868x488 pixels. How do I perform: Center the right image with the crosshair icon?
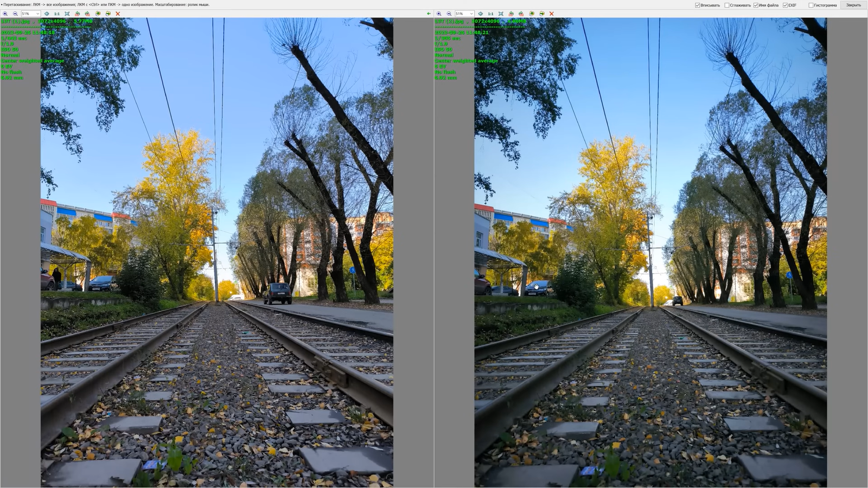coord(481,14)
